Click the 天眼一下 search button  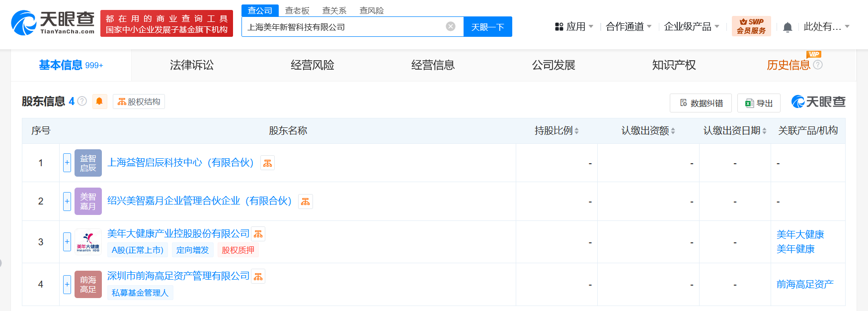point(487,27)
